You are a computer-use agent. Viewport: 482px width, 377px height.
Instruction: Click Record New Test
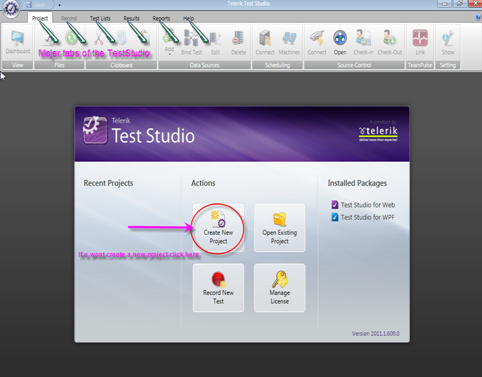click(218, 288)
